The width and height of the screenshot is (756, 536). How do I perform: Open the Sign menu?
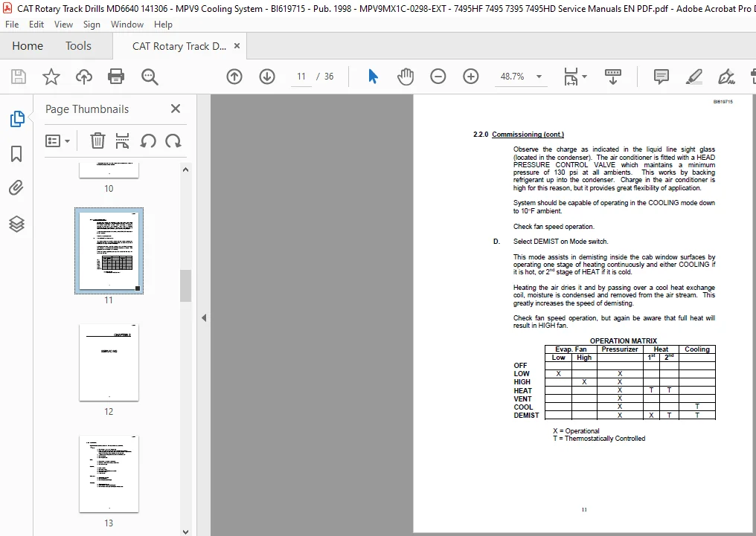[x=92, y=24]
